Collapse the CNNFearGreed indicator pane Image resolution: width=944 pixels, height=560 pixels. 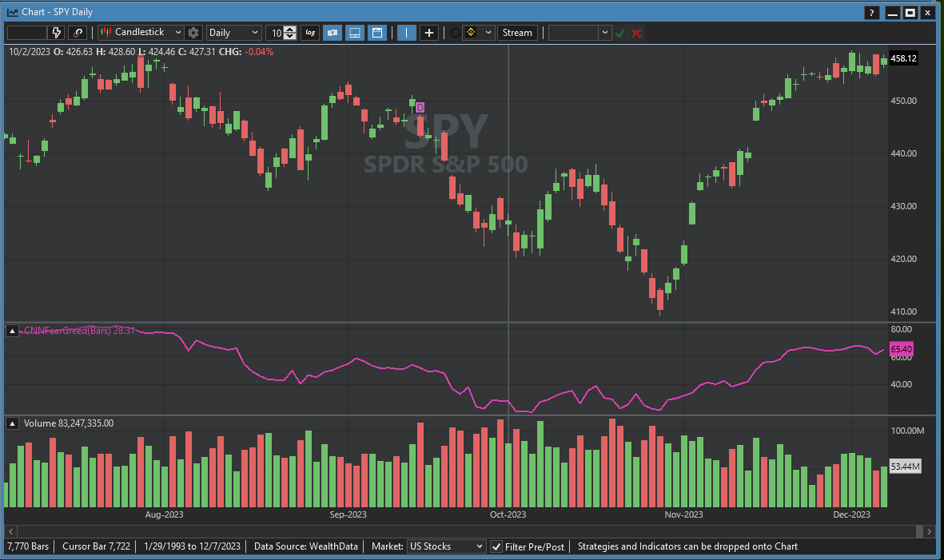coord(14,331)
